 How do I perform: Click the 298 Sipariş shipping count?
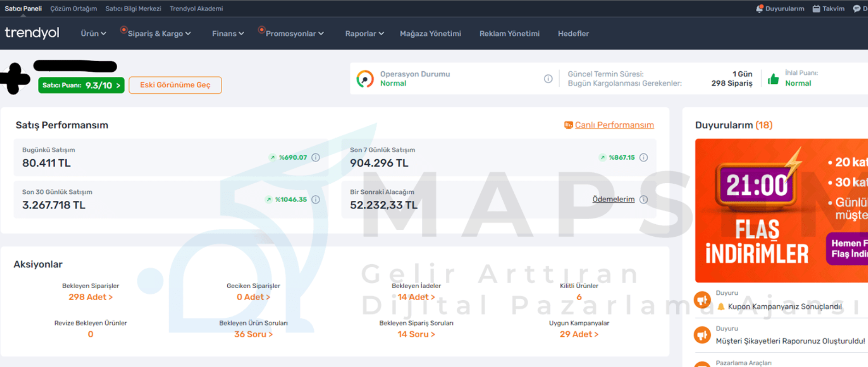tap(732, 83)
